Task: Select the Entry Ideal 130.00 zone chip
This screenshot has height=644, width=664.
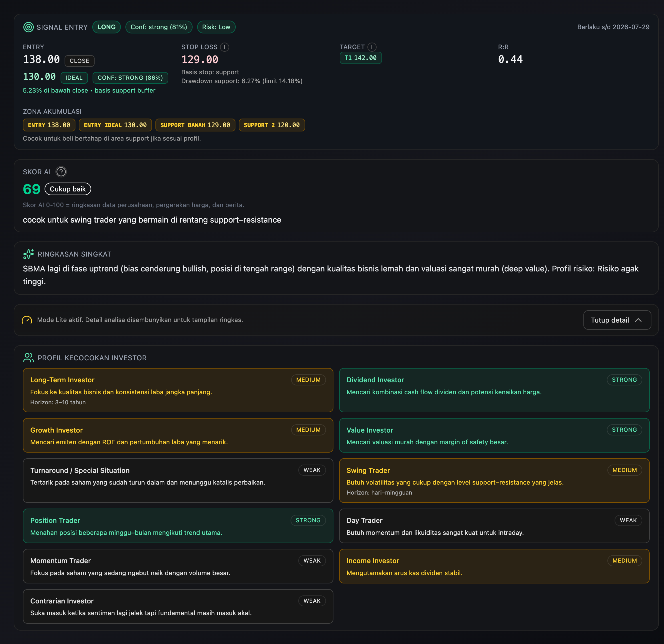Action: tap(115, 125)
